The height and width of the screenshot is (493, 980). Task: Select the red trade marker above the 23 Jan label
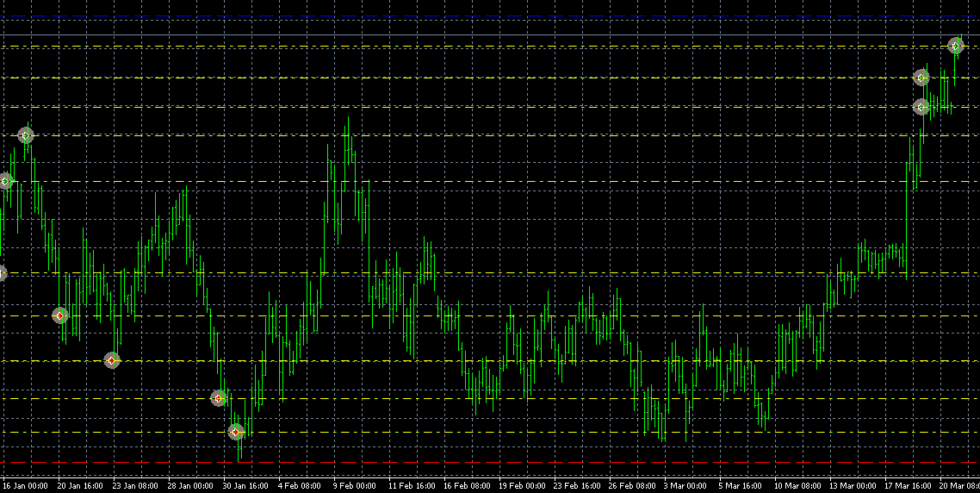pyautogui.click(x=112, y=360)
